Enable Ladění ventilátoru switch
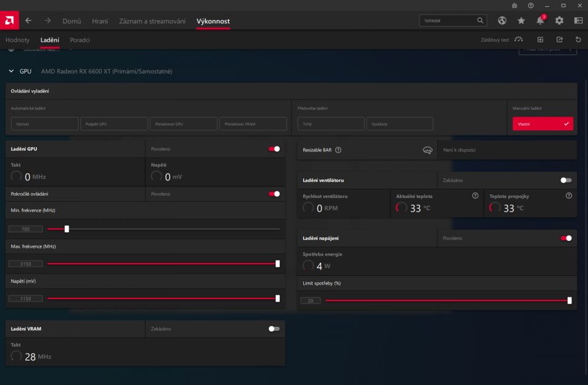Viewport: 588px width, 385px height. point(566,180)
